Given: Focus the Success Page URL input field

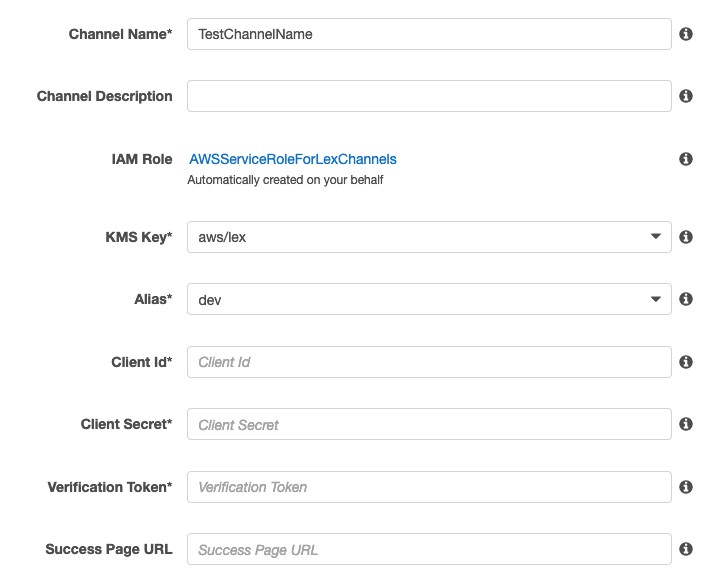Looking at the screenshot, I should (429, 549).
